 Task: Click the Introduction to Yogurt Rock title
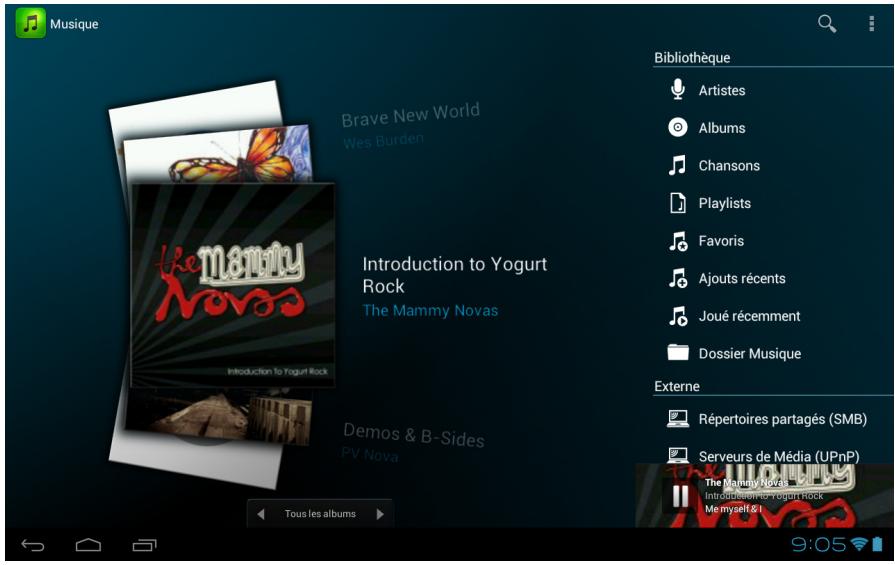click(454, 275)
